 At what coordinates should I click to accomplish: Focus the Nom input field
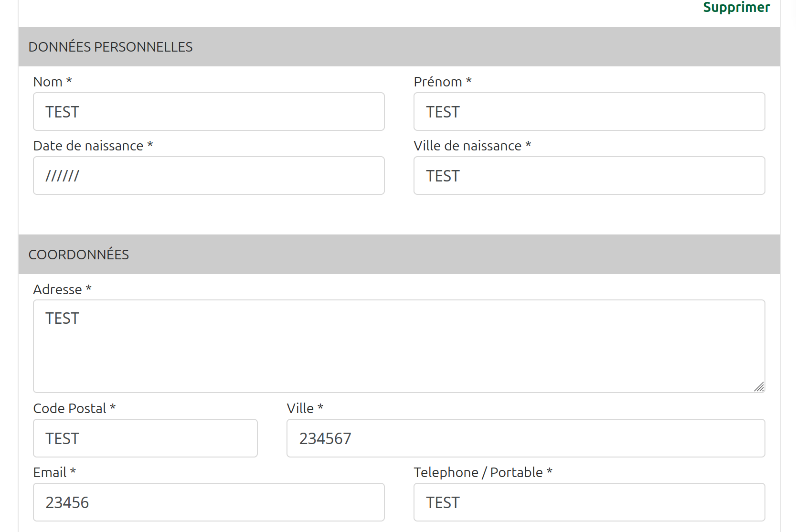(x=209, y=112)
